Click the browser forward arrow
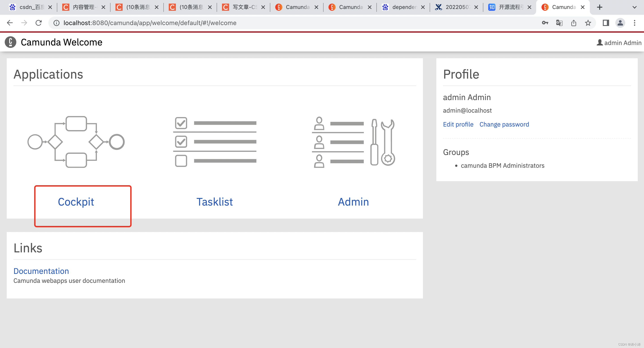This screenshot has height=348, width=644. [24, 23]
